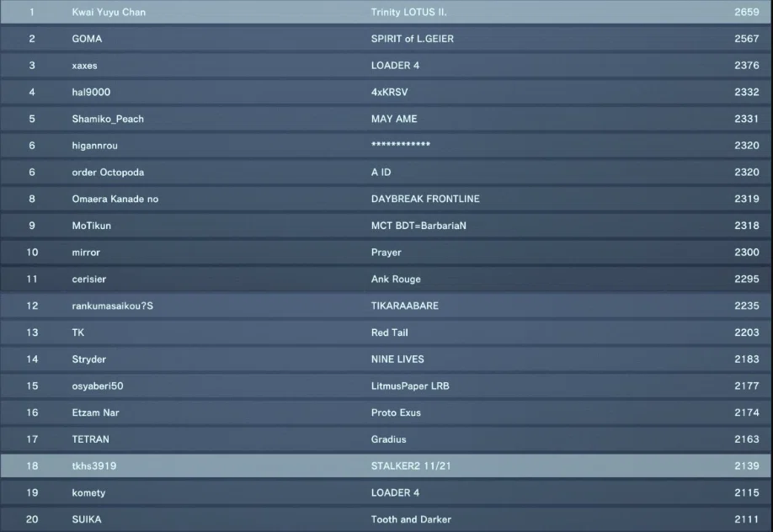This screenshot has width=773, height=532.
Task: Click the "Proto Exus" entry
Action: coord(396,412)
